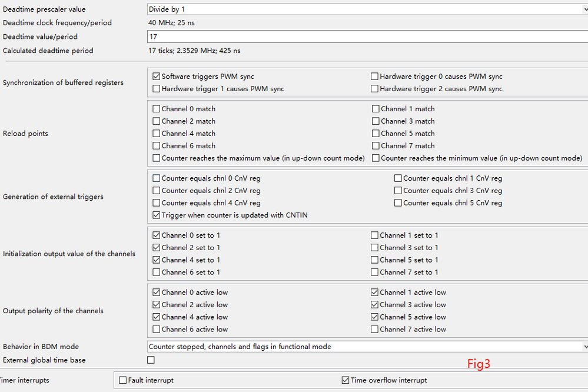Screen dimensions: 588x392
Task: Tick the Channel 0 match reload point
Action: 157,109
